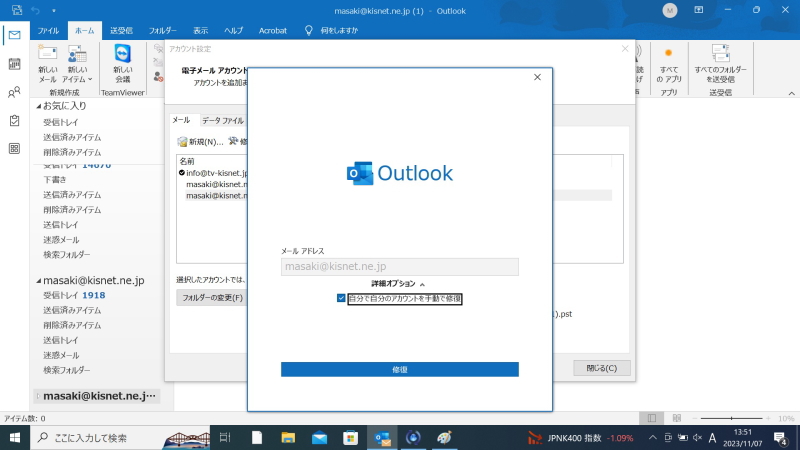Viewport: 800px width, 450px height.
Task: Collapse the Favorites (お気に入り) folder group
Action: (38, 106)
